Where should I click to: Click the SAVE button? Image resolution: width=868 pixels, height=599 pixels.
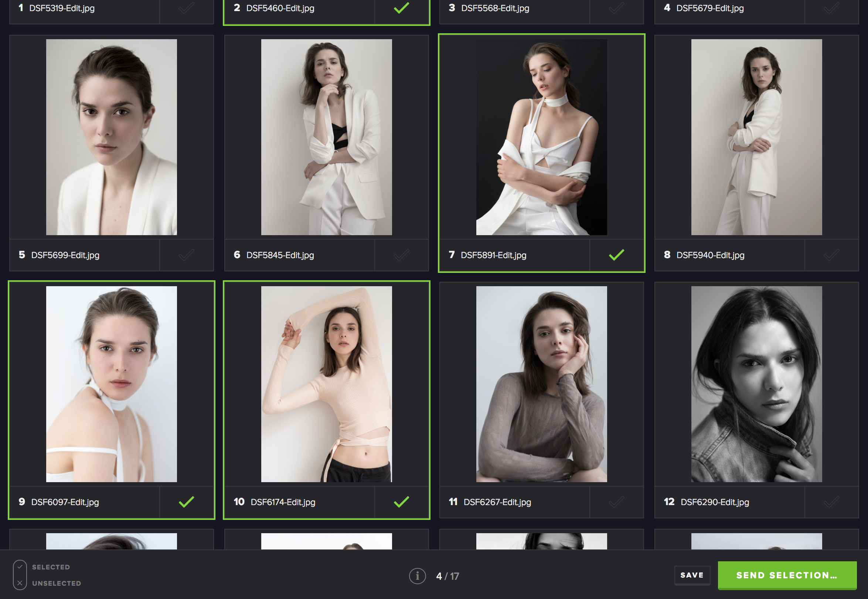[x=692, y=575]
